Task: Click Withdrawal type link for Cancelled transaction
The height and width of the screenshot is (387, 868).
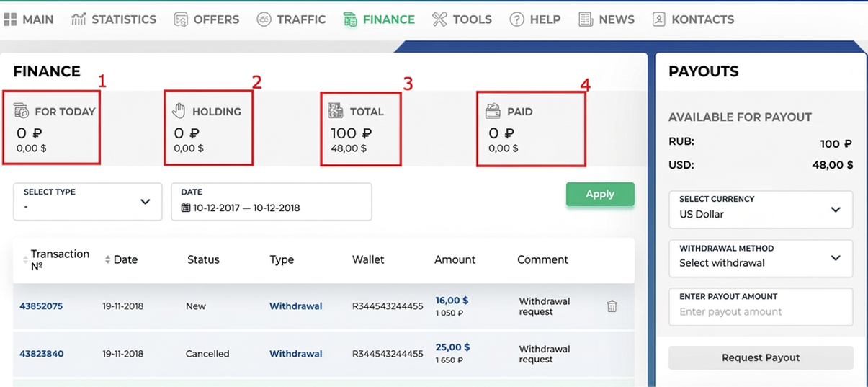Action: (x=295, y=354)
